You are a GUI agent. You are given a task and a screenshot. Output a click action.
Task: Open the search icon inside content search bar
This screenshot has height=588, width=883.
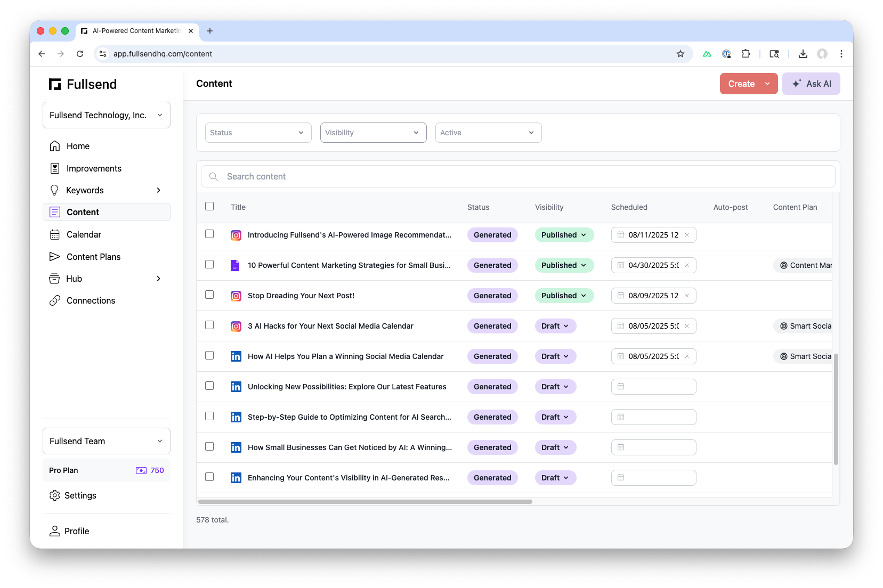(214, 176)
